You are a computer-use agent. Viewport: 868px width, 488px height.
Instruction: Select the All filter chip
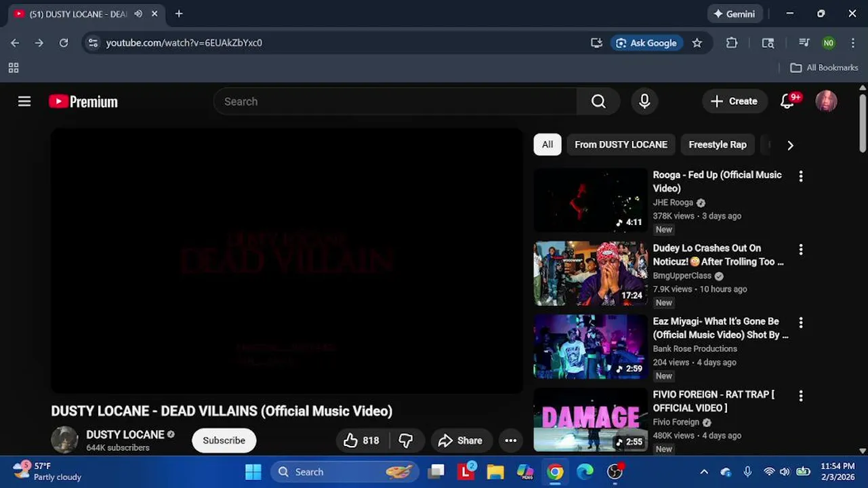pos(547,144)
